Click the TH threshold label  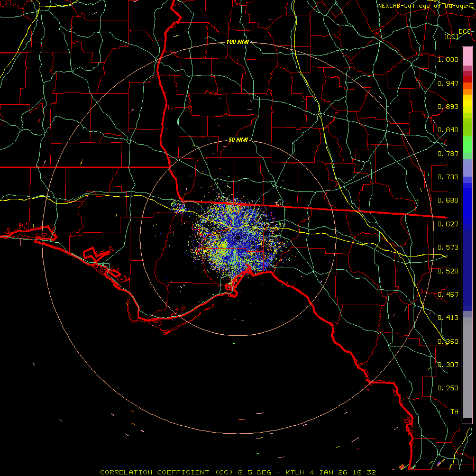(454, 412)
